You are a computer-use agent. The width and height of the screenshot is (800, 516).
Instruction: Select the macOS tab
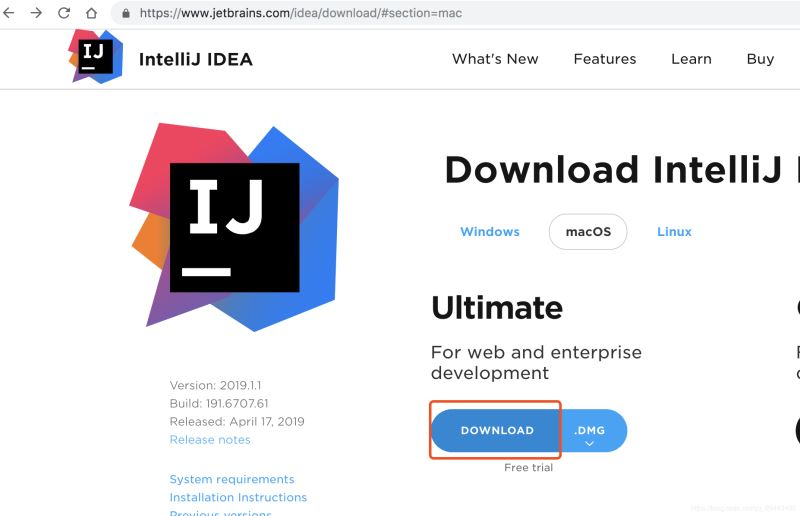[x=588, y=232]
